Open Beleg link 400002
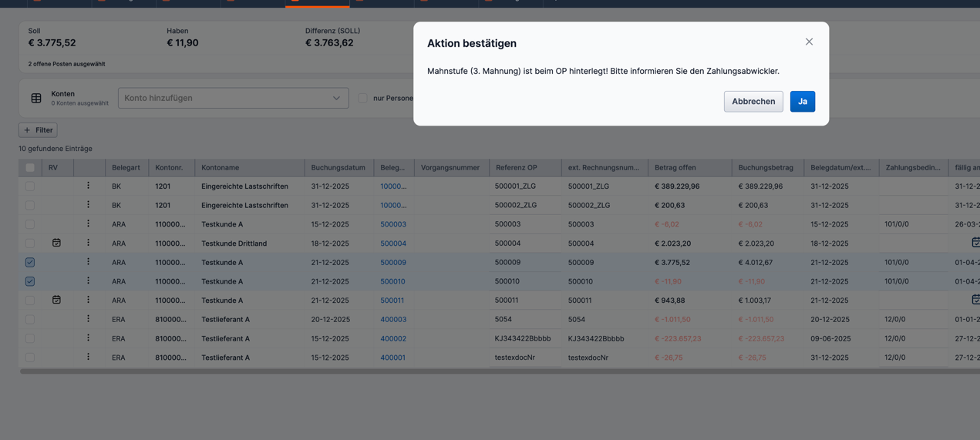 (392, 338)
